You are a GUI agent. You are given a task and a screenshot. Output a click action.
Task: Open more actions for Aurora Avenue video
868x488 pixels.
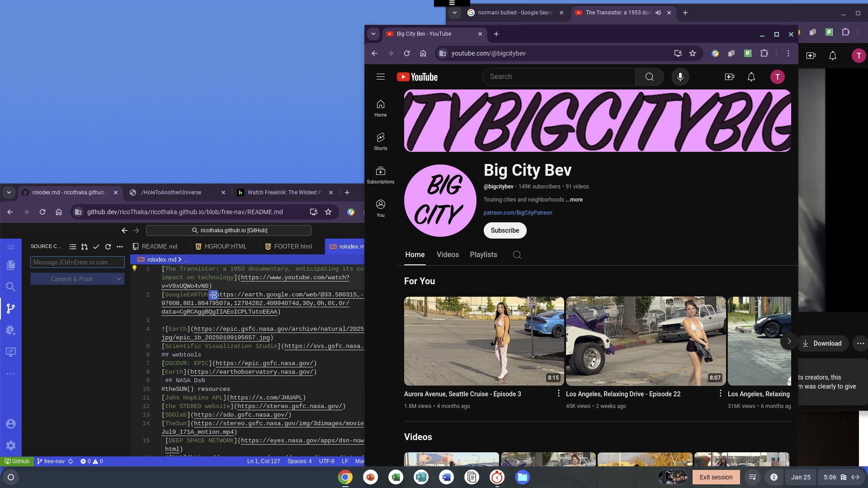point(559,394)
